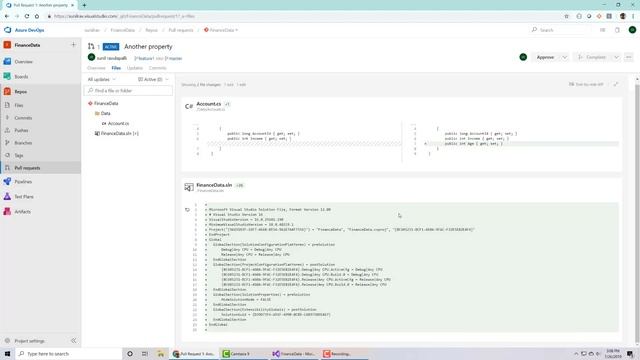Open Task View in the taskbar

145,354
